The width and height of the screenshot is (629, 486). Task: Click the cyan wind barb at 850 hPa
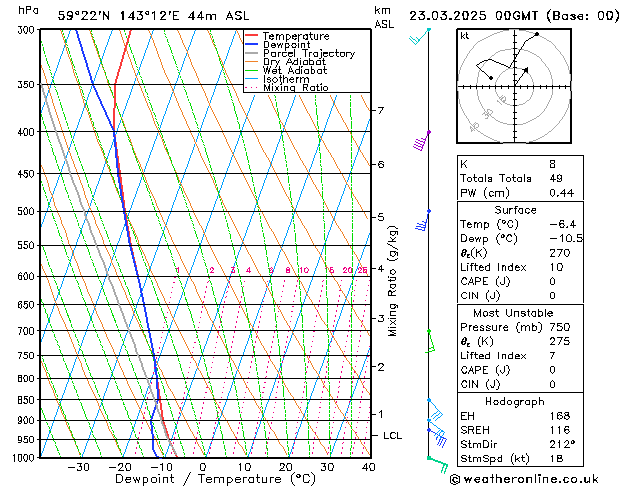435,409
